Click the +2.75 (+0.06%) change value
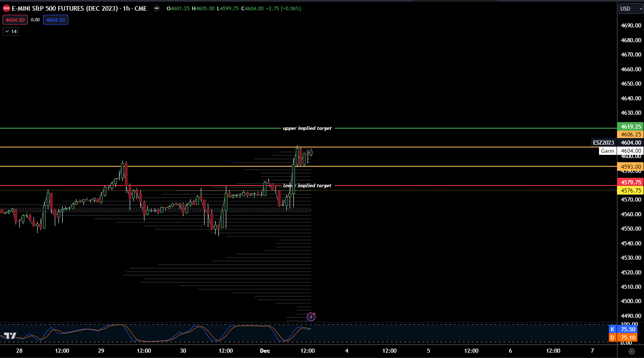The height and width of the screenshot is (358, 644). point(284,8)
